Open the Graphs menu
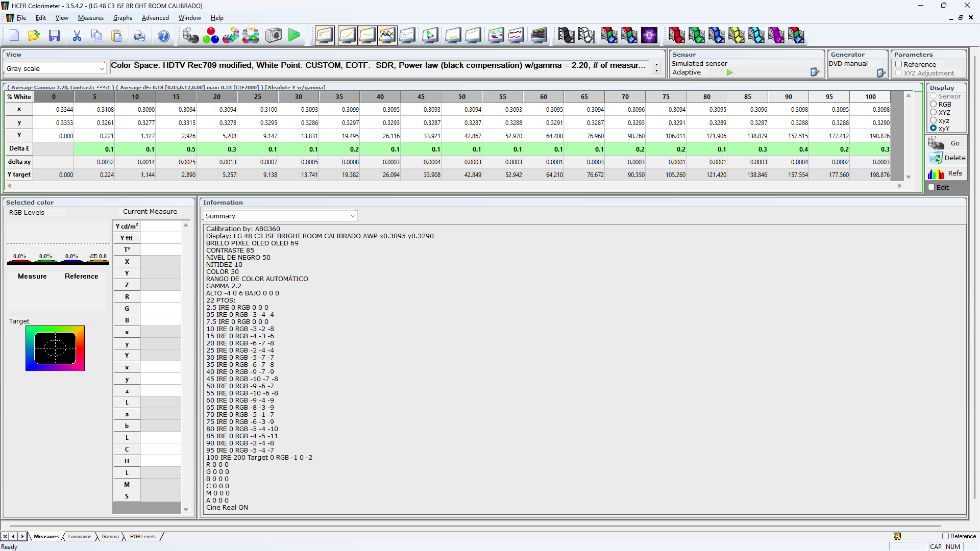This screenshot has height=551, width=980. (x=122, y=18)
